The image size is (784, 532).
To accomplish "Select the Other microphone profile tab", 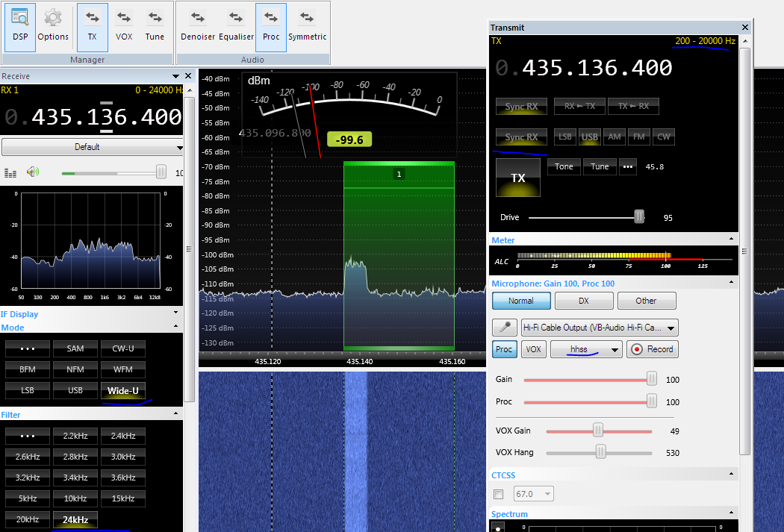I will click(x=646, y=301).
